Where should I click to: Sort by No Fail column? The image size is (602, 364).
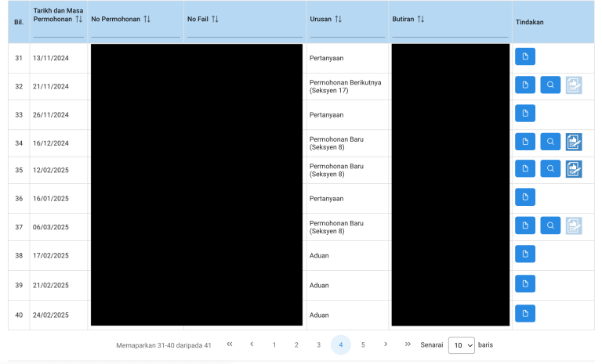215,19
